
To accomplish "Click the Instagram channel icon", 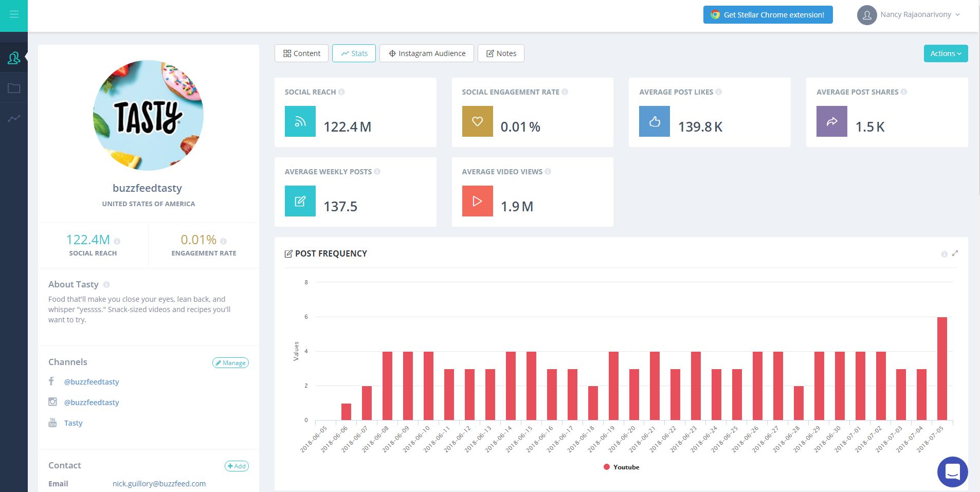I will click(52, 402).
